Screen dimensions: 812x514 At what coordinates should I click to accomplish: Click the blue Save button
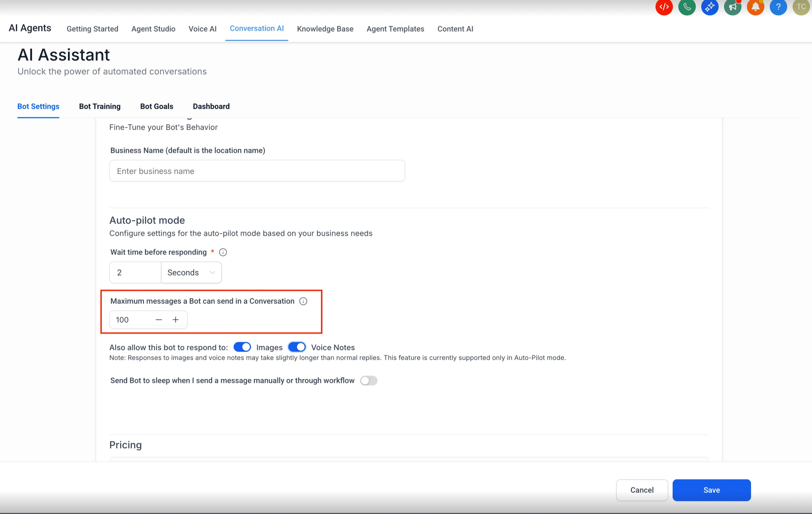tap(711, 490)
